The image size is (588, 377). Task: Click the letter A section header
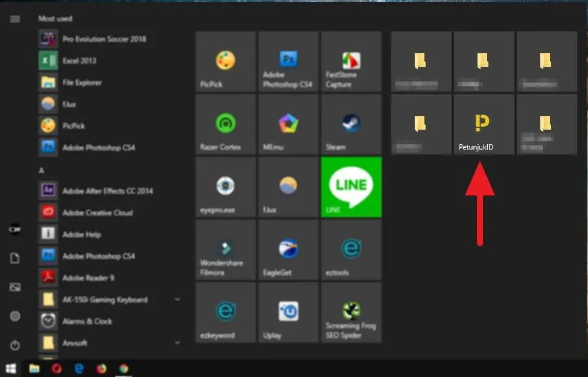(42, 171)
